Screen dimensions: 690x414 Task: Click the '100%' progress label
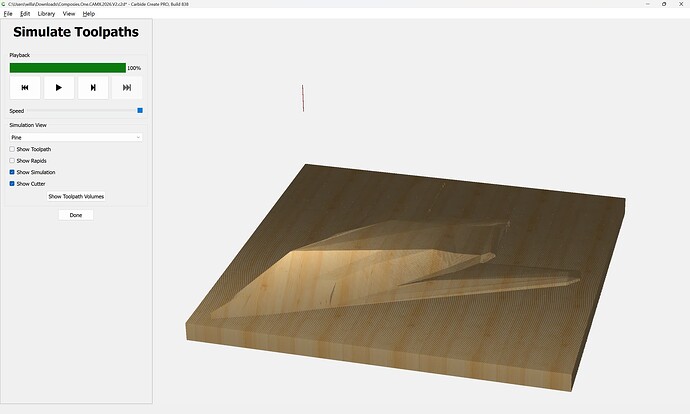(134, 68)
